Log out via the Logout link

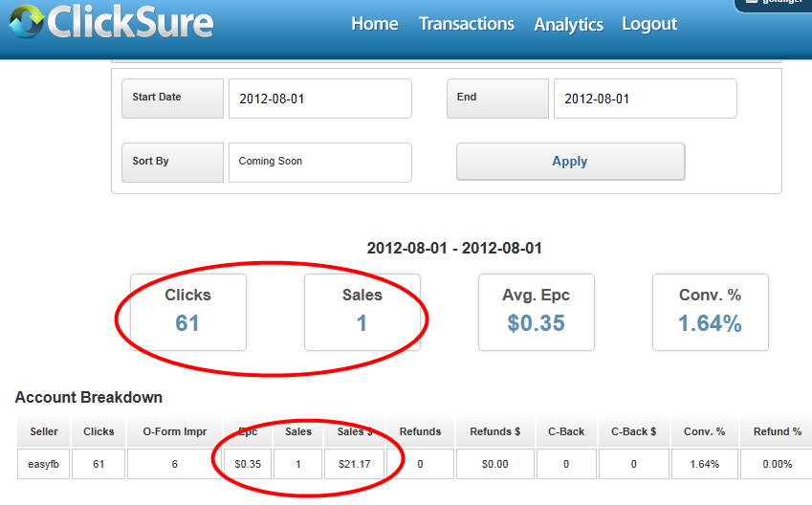[x=649, y=24]
